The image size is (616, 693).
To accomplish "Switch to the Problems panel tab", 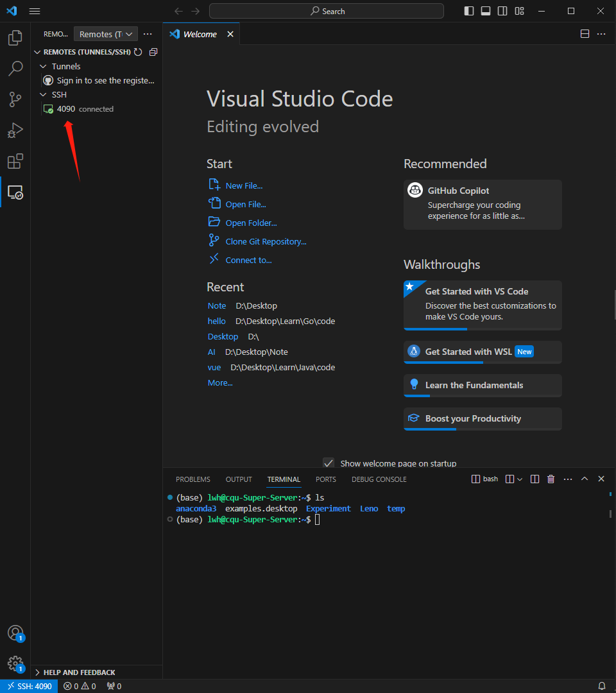I will [x=193, y=479].
